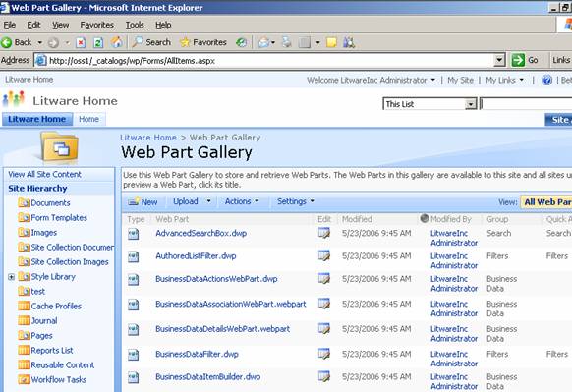Select Form Templates in Site Hierarchy
The height and width of the screenshot is (392, 572).
(x=59, y=218)
